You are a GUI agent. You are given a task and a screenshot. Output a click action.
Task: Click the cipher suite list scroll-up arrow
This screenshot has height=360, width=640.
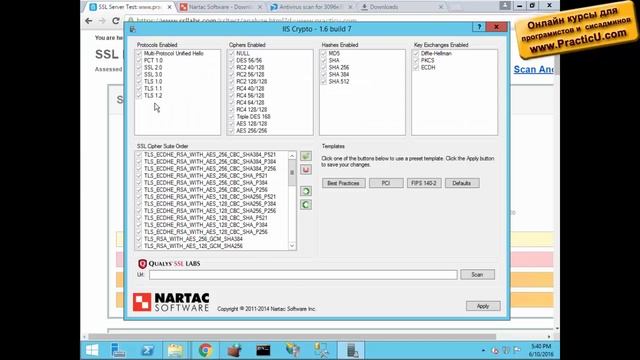pyautogui.click(x=292, y=156)
